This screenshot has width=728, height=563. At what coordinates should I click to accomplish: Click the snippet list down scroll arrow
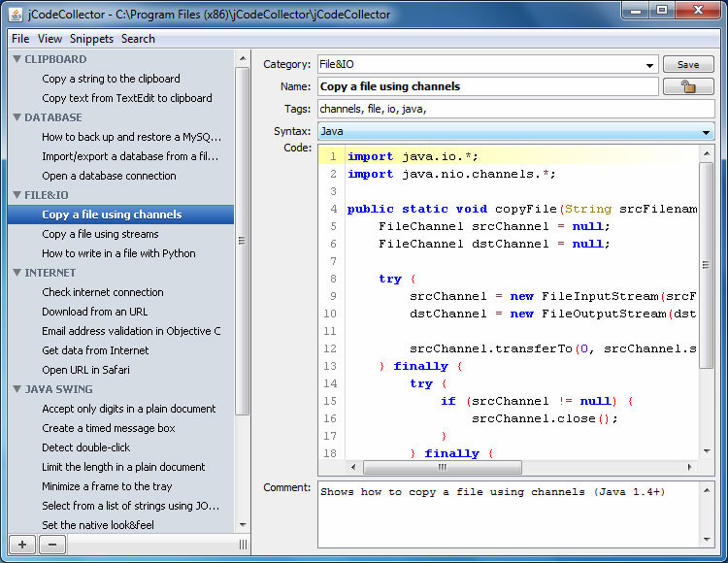point(243,524)
